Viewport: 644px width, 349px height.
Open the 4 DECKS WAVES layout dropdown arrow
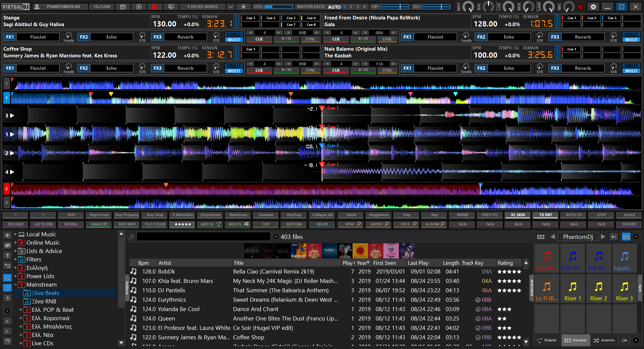click(230, 7)
